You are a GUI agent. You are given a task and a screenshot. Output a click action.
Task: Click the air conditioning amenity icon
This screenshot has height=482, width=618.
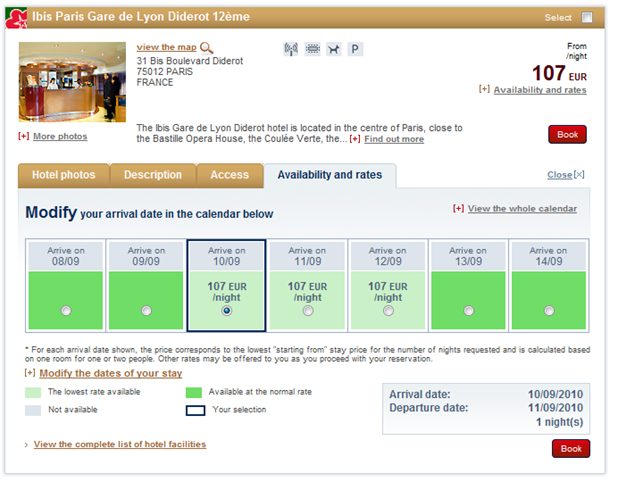[313, 49]
